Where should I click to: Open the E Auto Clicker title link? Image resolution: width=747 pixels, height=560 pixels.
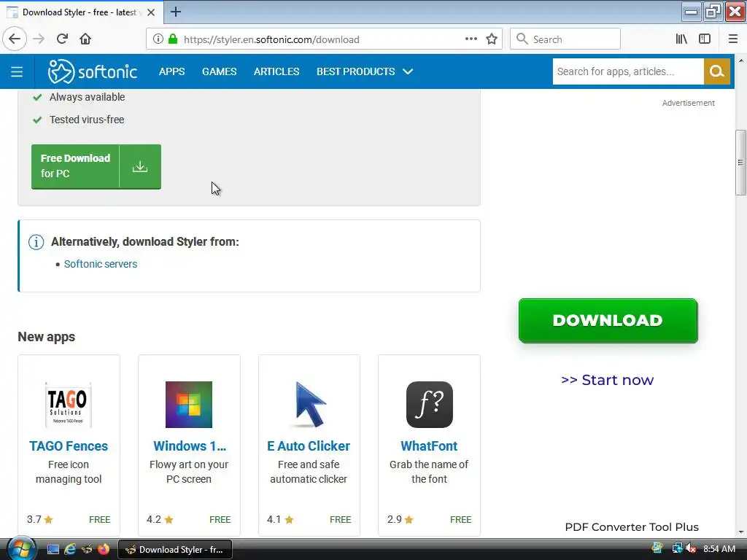pyautogui.click(x=309, y=446)
